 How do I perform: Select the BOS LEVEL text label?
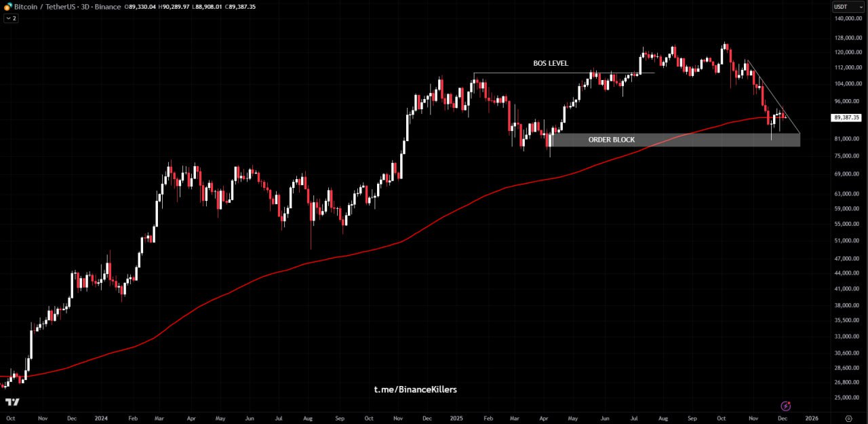(550, 64)
